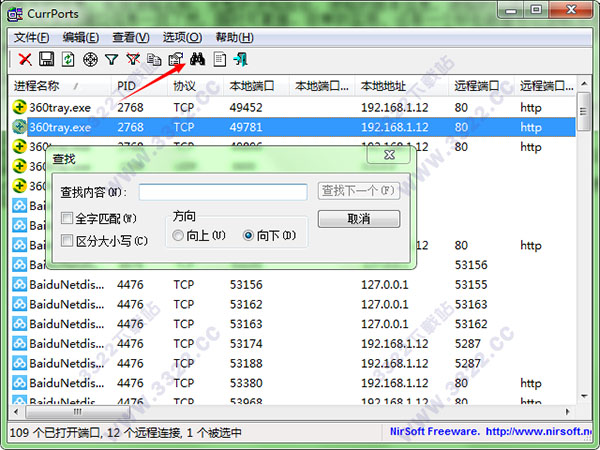Open the nirsoft.net link in status bar
The image size is (600, 450).
[538, 432]
